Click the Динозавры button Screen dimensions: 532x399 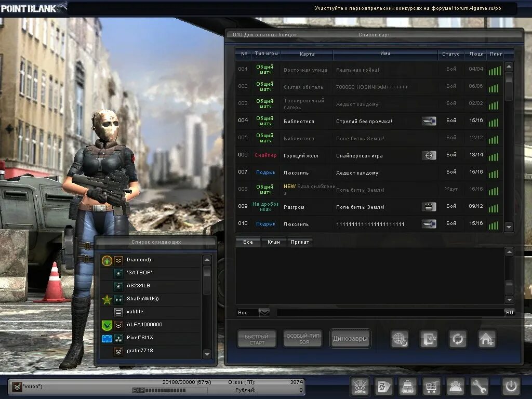click(x=350, y=339)
